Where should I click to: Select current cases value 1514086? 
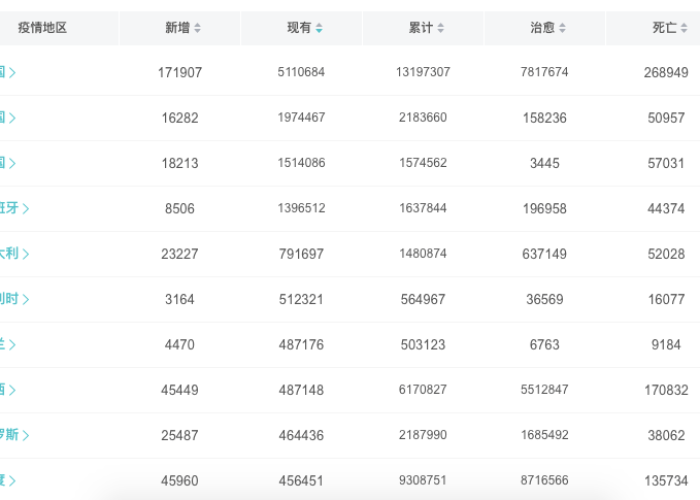click(x=301, y=163)
